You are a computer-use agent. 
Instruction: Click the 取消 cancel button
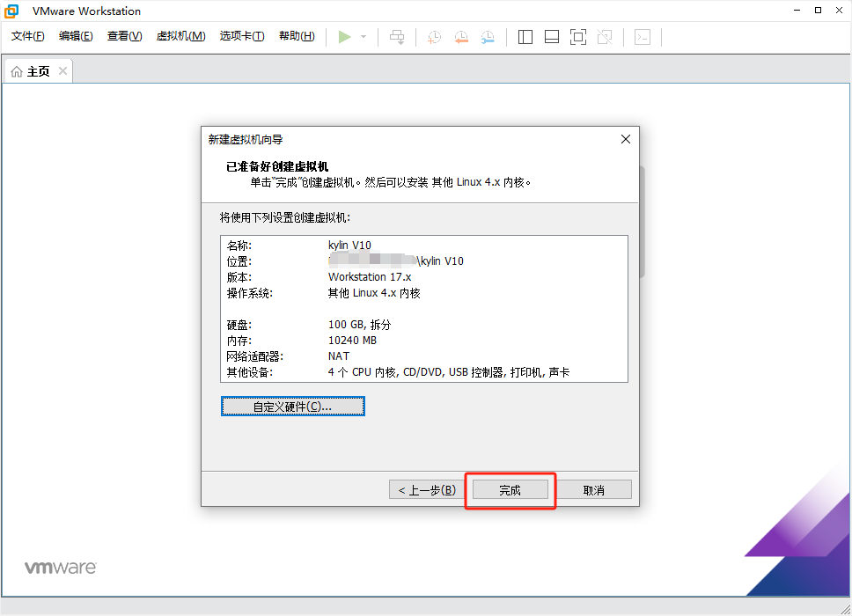pyautogui.click(x=594, y=490)
